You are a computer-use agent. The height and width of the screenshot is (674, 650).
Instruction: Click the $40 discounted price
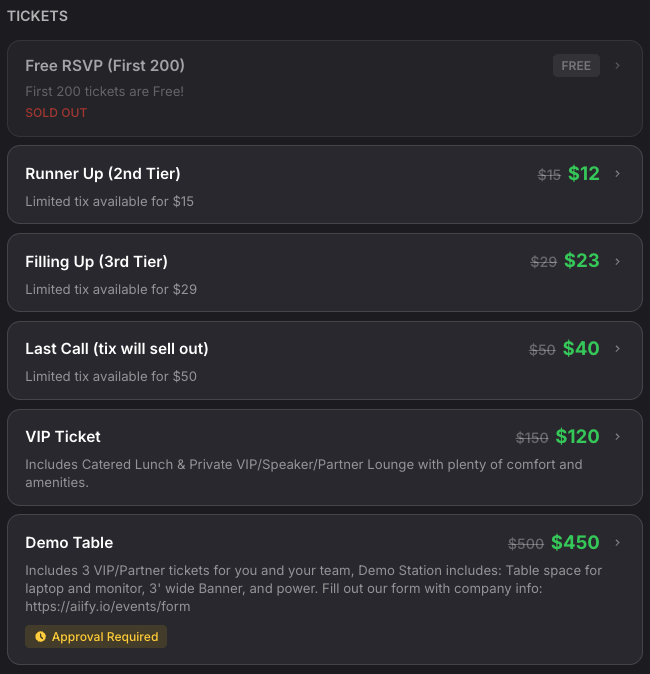[x=581, y=349]
